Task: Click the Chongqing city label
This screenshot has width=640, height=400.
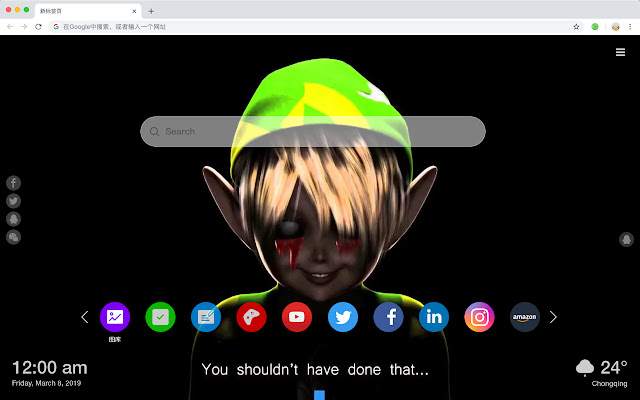Action: tap(609, 384)
